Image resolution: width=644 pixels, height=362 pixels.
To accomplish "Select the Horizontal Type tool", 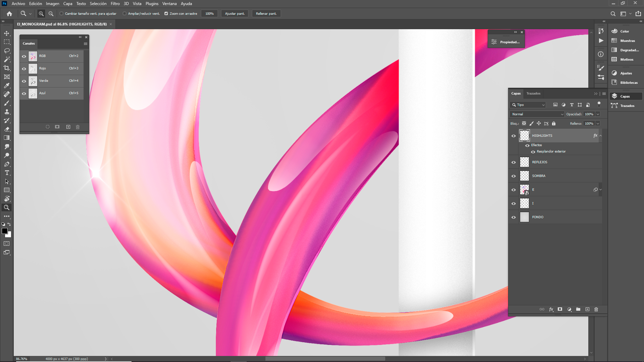I will [x=7, y=173].
